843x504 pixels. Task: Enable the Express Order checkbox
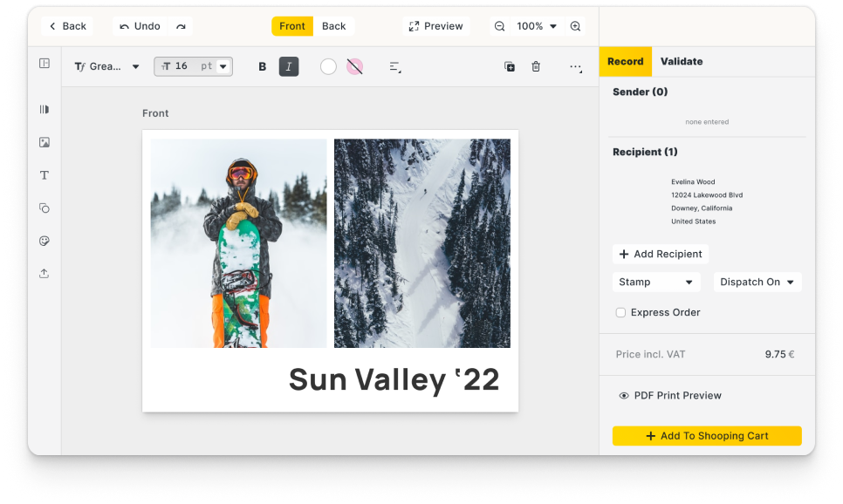click(x=620, y=312)
